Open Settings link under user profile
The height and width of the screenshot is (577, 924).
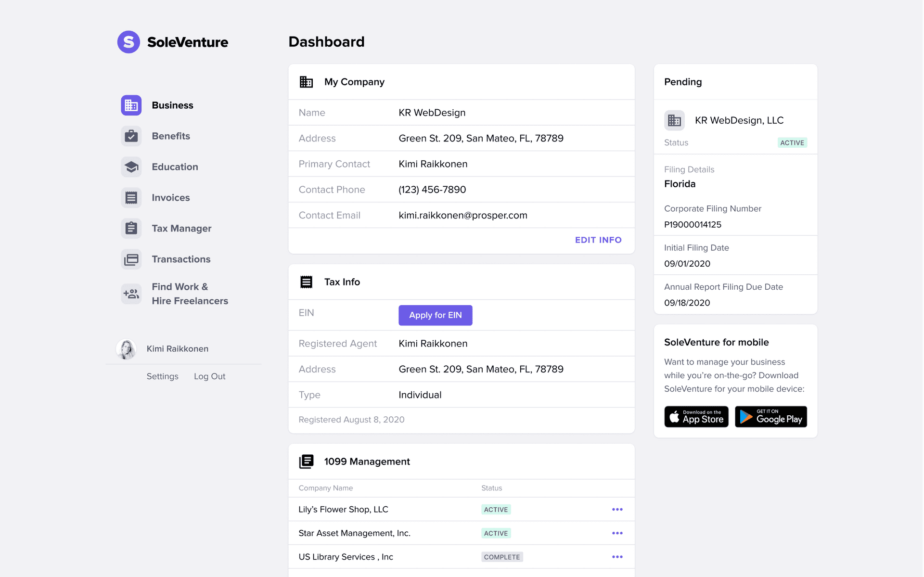click(162, 376)
